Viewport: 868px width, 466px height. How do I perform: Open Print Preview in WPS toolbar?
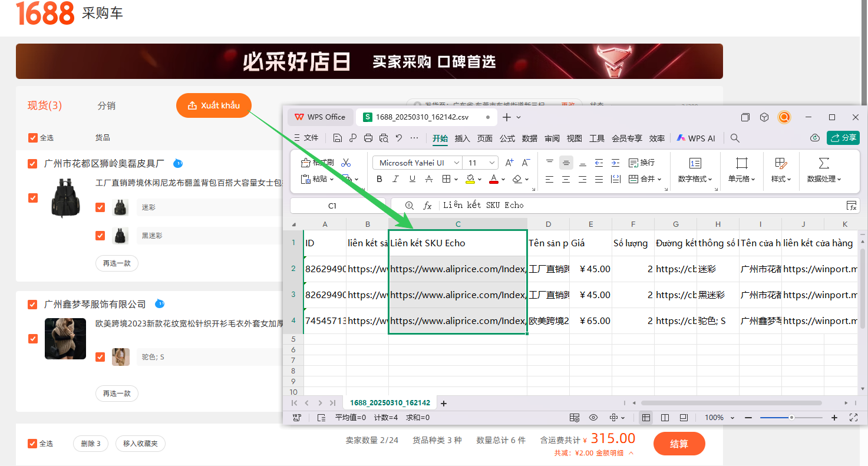tap(384, 138)
